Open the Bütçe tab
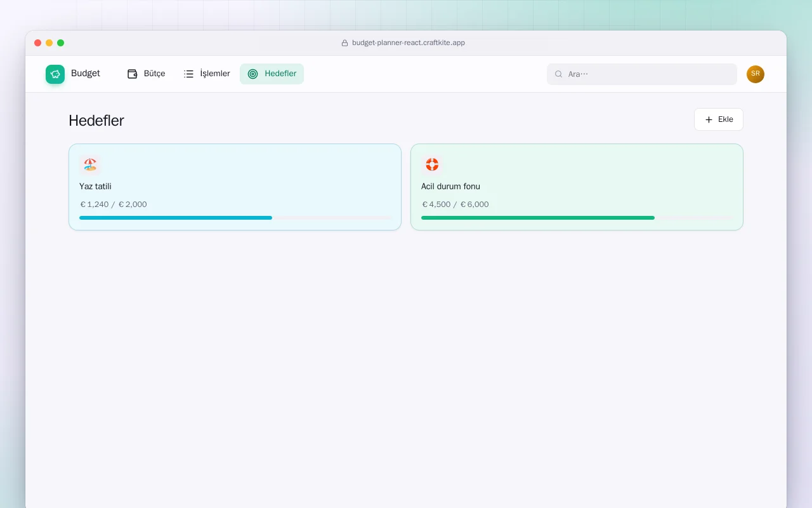Viewport: 812px width, 508px height. coord(147,74)
